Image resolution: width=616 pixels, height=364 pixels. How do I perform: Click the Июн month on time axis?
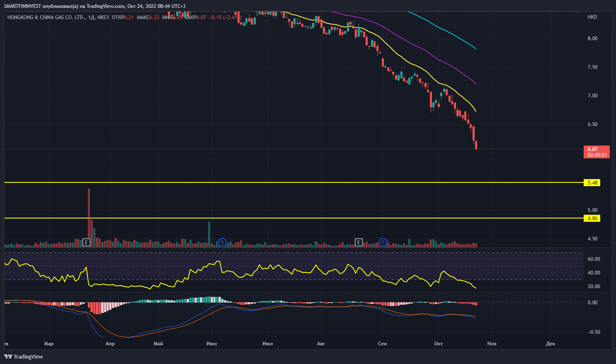click(211, 344)
